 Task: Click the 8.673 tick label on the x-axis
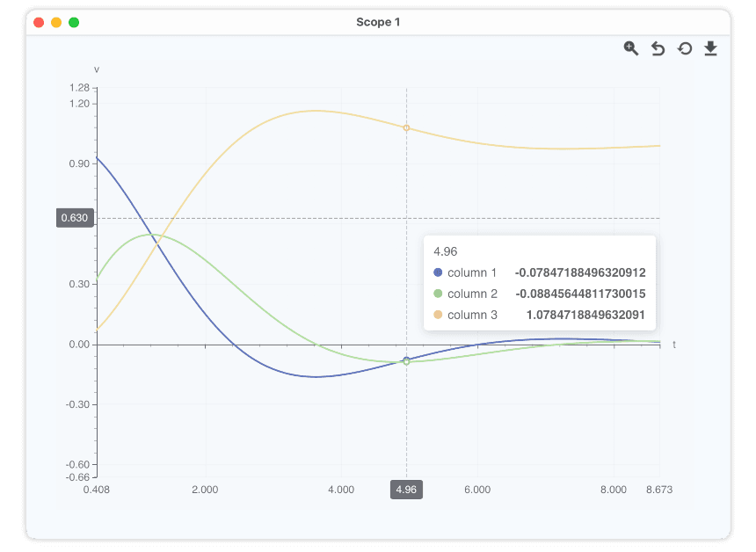[658, 490]
